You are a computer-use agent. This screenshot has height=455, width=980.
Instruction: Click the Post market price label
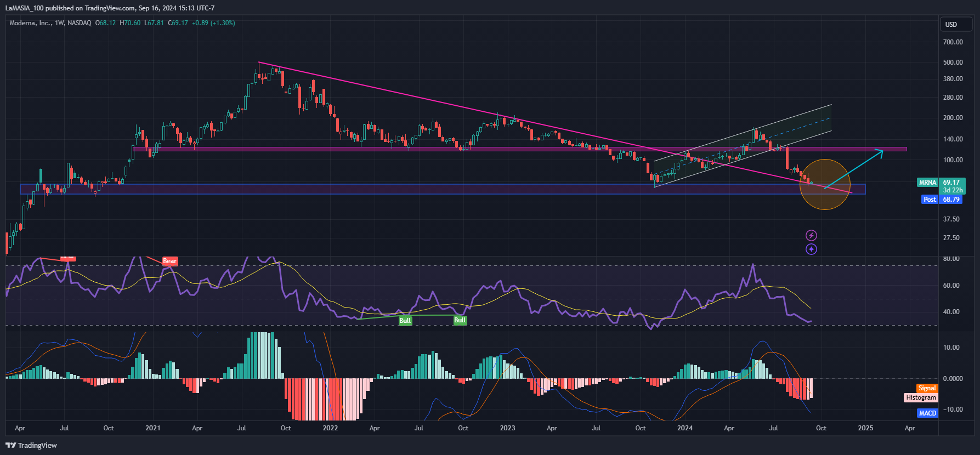(930, 200)
